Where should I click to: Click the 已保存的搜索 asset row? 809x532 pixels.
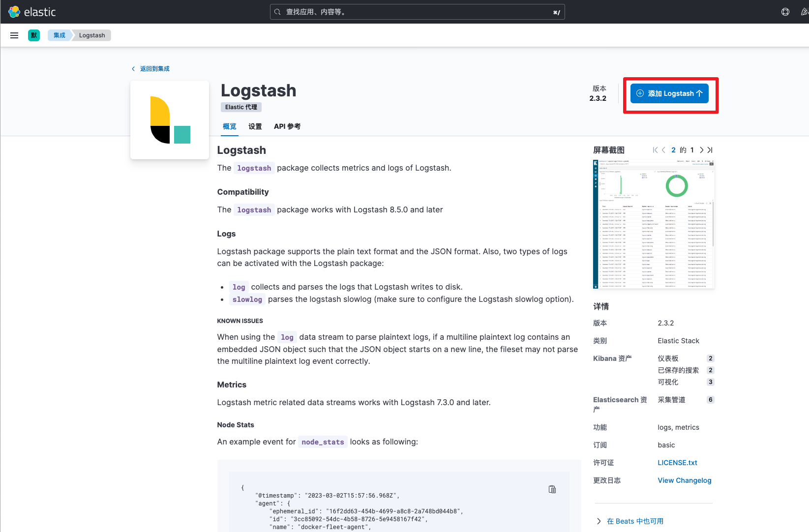tap(686, 370)
